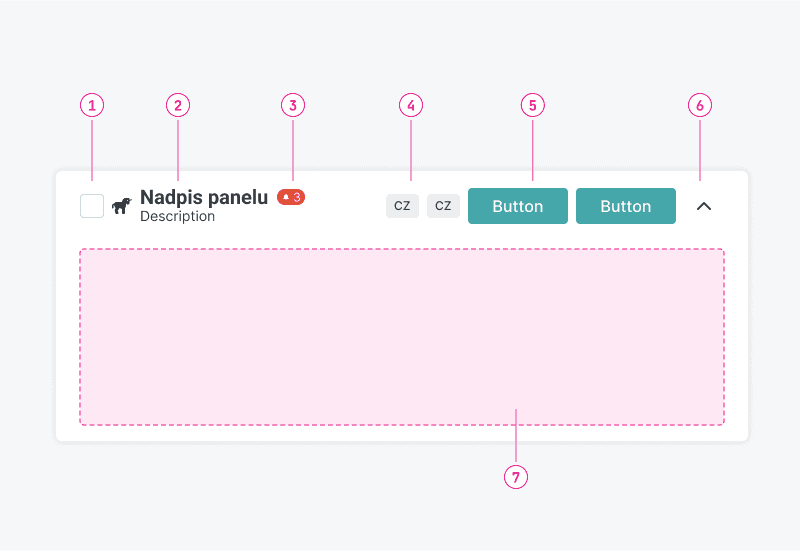This screenshot has height=551, width=800.
Task: Select the second CZ tag
Action: [443, 206]
